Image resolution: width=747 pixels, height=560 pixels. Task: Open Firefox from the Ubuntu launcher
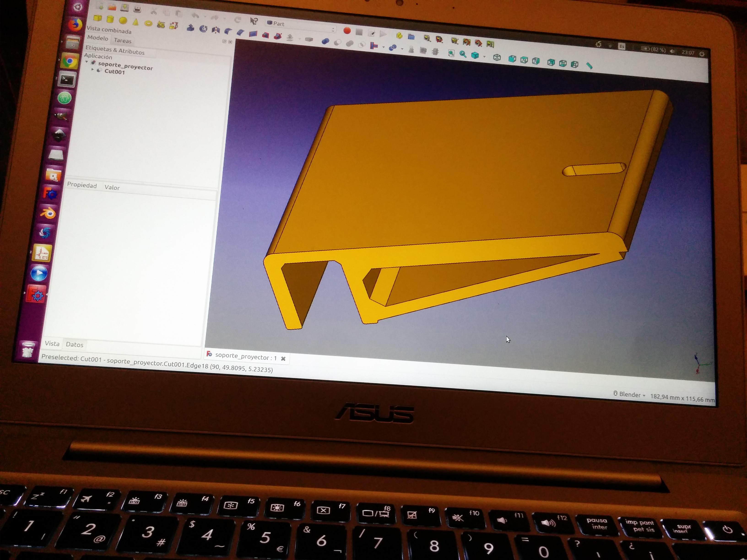pyautogui.click(x=75, y=24)
